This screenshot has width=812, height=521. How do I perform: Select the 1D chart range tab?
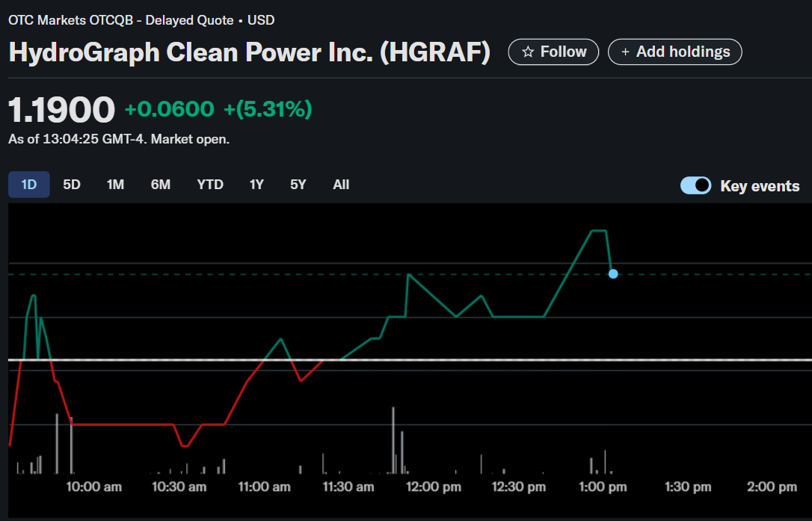29,185
